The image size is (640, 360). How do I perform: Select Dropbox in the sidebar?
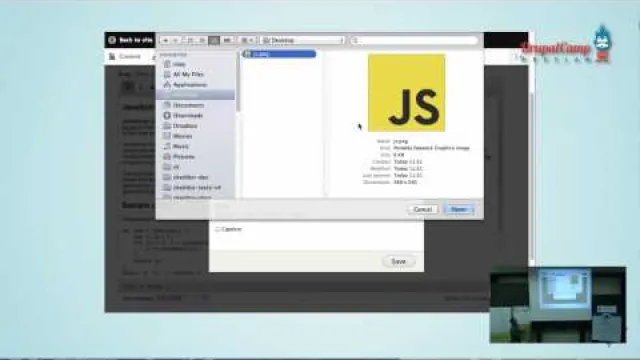[x=184, y=126]
